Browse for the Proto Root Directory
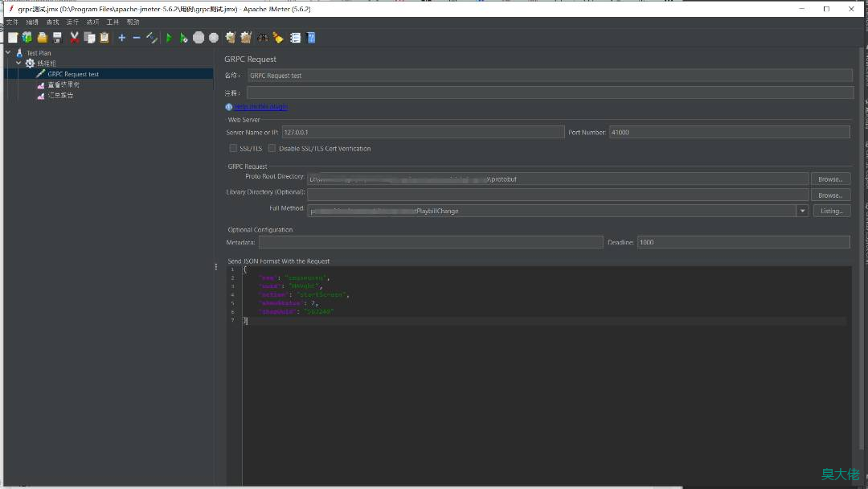Viewport: 868px width, 489px height. 830,179
